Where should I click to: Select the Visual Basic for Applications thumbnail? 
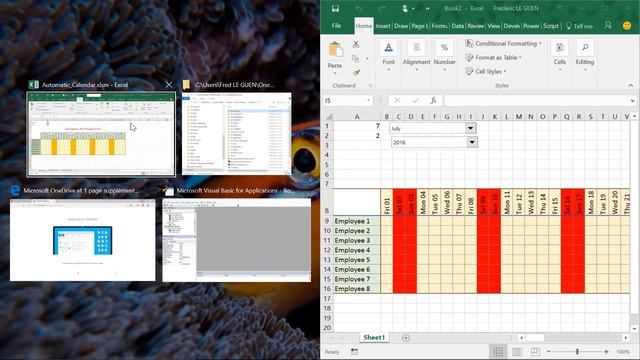coord(236,240)
